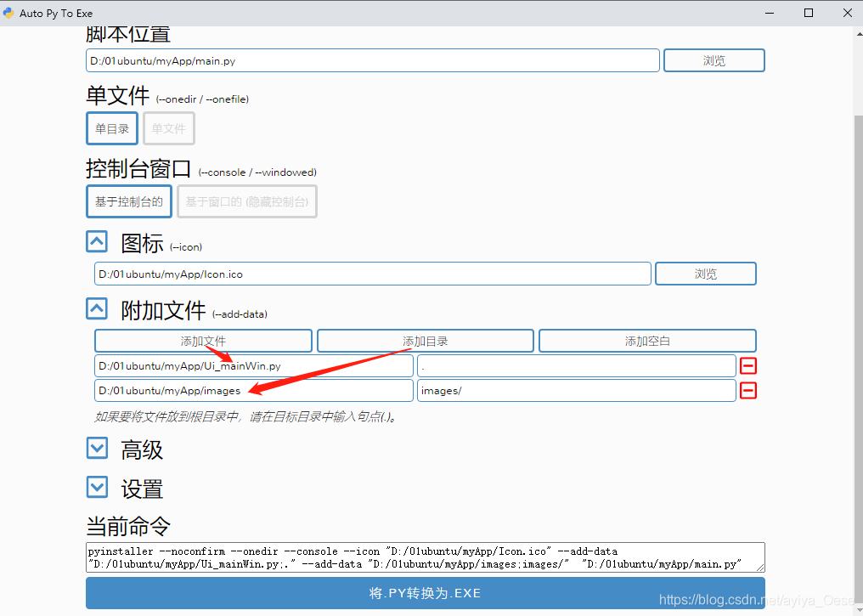Remove the images folder row
Viewport: 863px width, 616px height.
748,390
